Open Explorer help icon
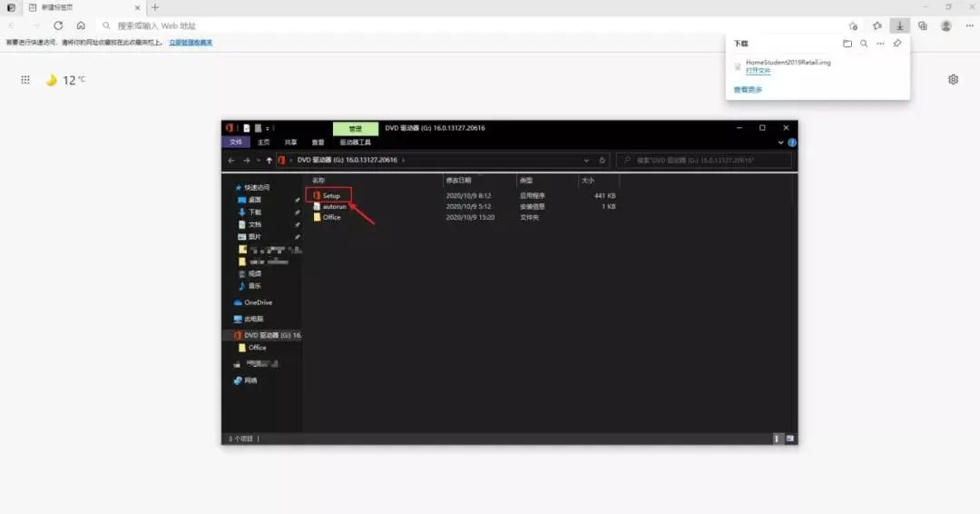The width and height of the screenshot is (980, 514). [792, 143]
